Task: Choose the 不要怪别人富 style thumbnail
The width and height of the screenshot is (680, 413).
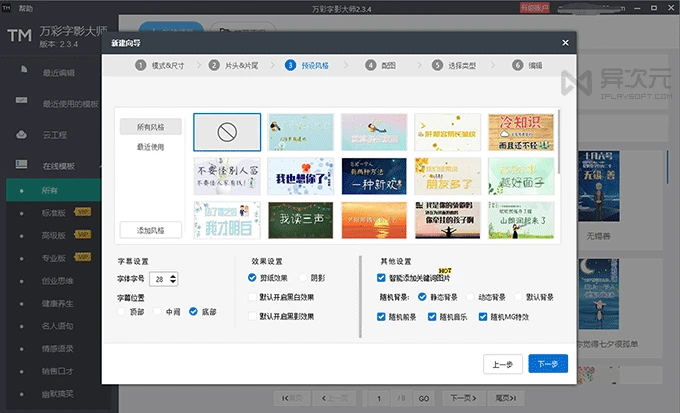Action: [x=227, y=176]
